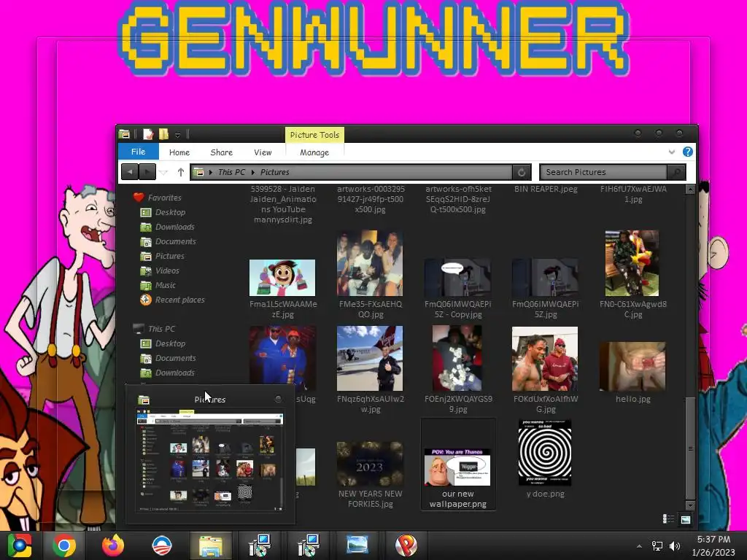Viewport: 747px width, 560px height.
Task: Select FmQ06IMWQAEPi5Z.jpg thumbnail
Action: pyautogui.click(x=545, y=278)
